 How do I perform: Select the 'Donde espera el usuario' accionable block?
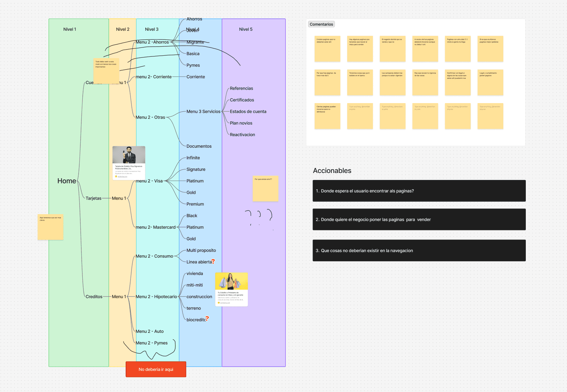(x=419, y=191)
